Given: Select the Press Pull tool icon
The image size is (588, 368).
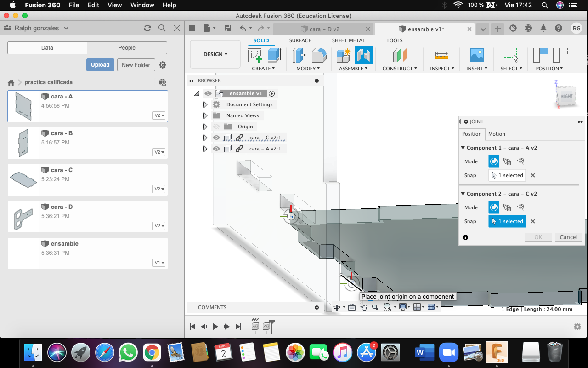Looking at the screenshot, I should 300,55.
